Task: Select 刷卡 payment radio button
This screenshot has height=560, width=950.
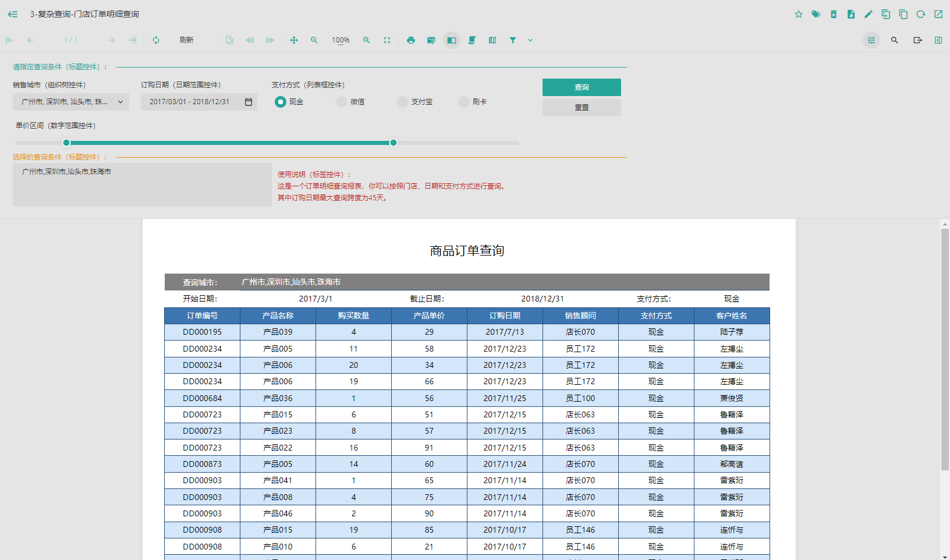Action: pyautogui.click(x=464, y=102)
